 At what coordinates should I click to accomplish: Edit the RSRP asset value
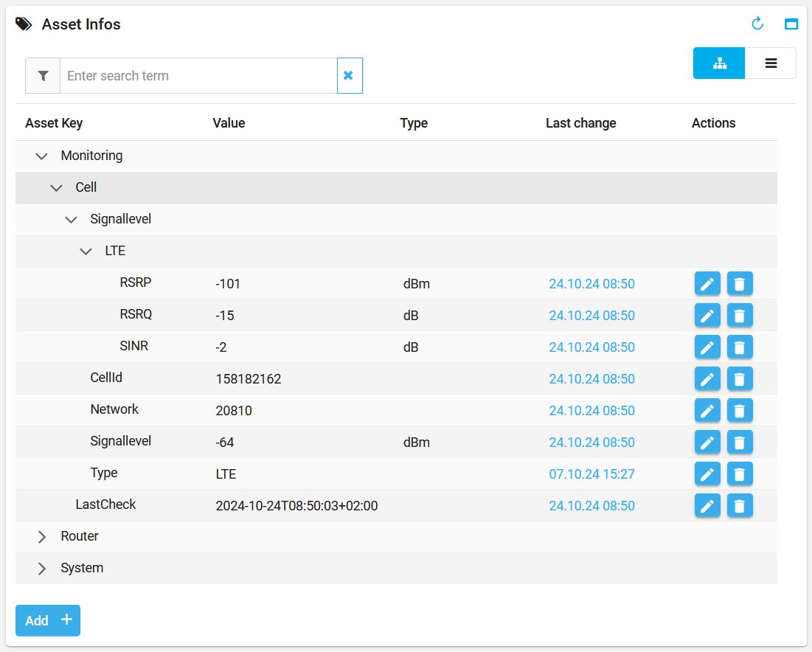pyautogui.click(x=707, y=284)
